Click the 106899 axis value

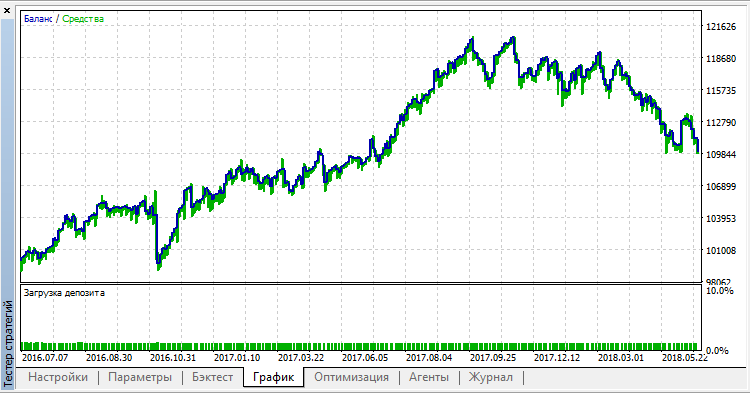click(721, 186)
